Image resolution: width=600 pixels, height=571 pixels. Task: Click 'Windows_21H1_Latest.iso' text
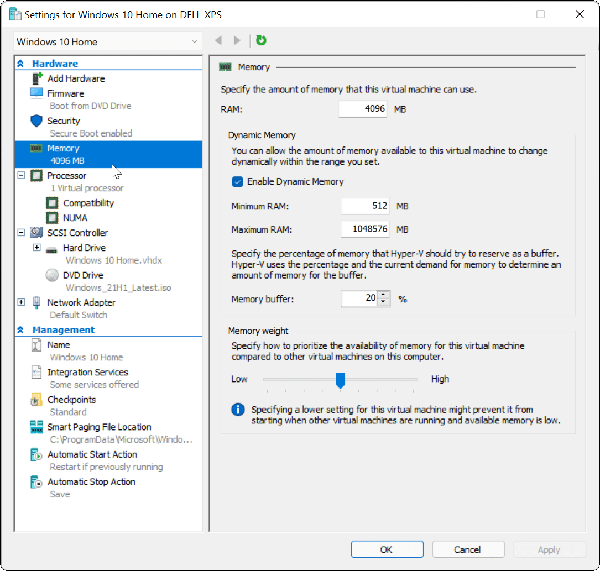118,288
